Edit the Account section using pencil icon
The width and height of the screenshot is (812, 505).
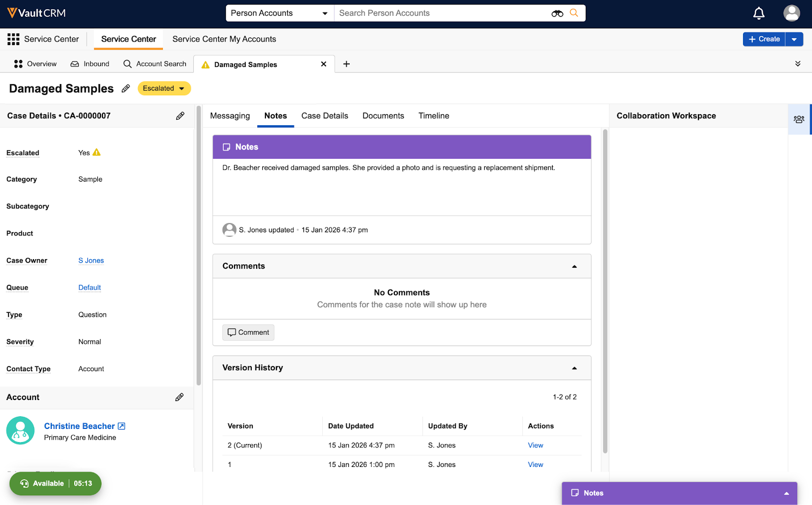click(180, 398)
